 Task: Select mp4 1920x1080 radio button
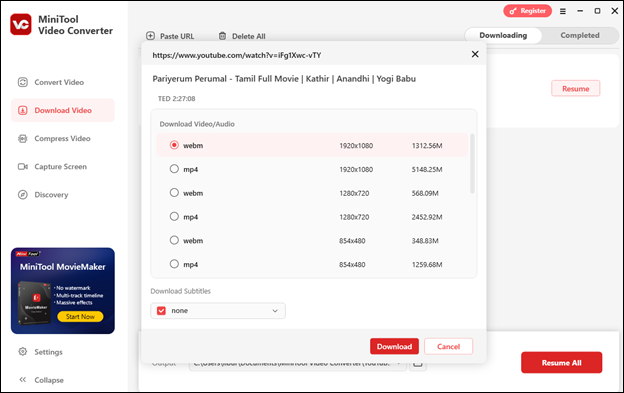coord(174,169)
